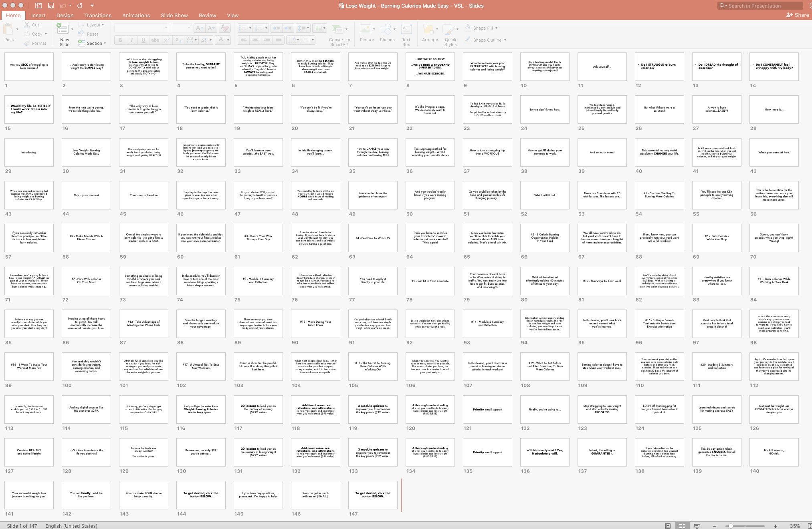The image size is (812, 529).
Task: Start Slide Show from status bar icon
Action: point(697,526)
